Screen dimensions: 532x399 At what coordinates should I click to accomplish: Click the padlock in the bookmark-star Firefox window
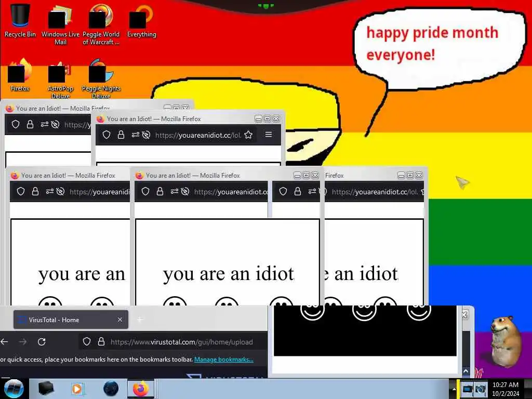click(x=121, y=135)
